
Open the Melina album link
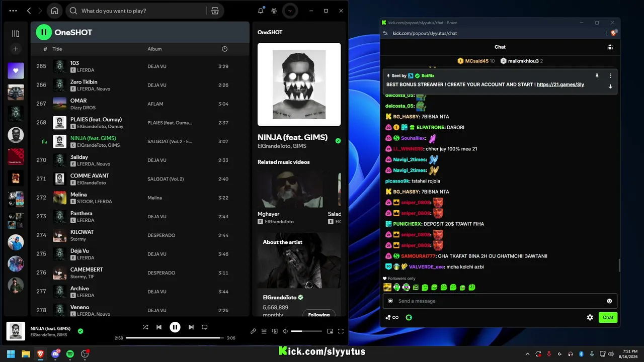pos(154,198)
